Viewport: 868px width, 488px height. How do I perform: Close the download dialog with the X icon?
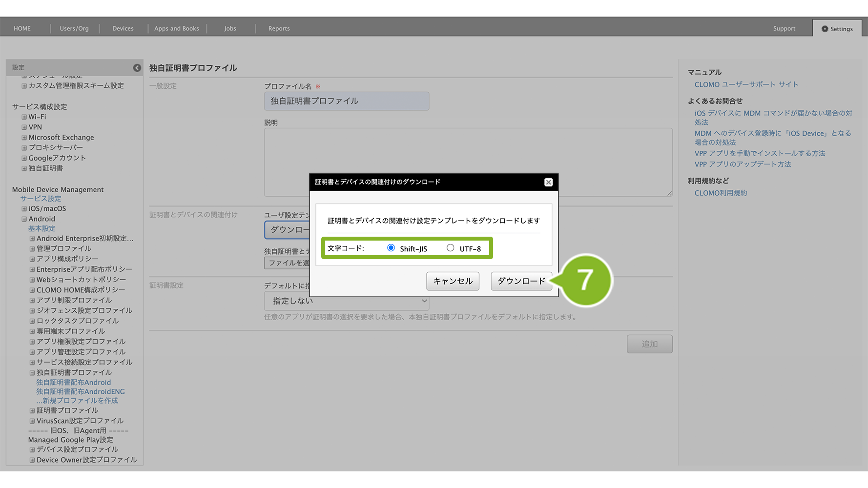point(548,182)
